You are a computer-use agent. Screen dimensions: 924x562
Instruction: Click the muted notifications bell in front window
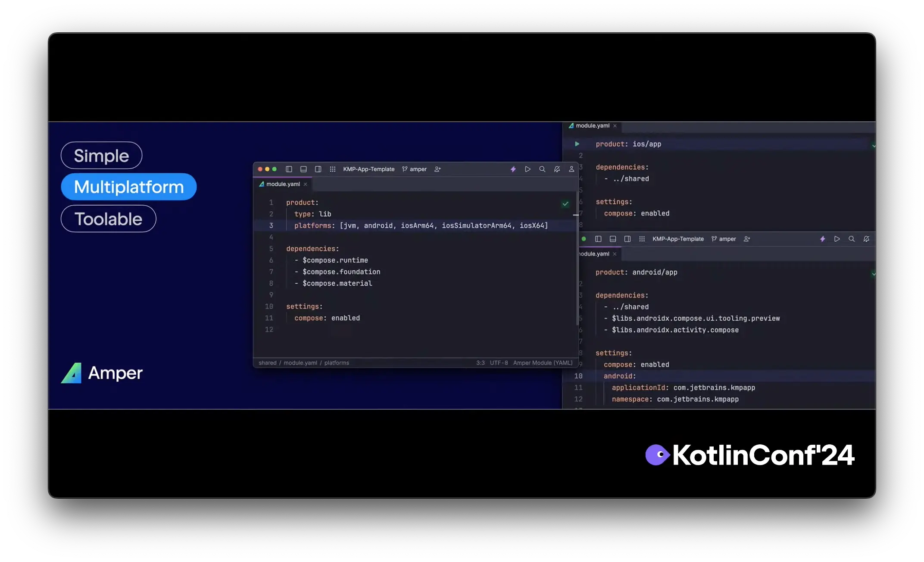pos(557,169)
